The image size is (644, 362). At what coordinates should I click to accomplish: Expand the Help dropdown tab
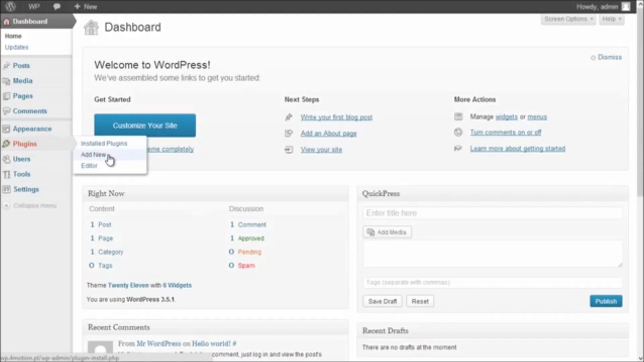(x=612, y=19)
